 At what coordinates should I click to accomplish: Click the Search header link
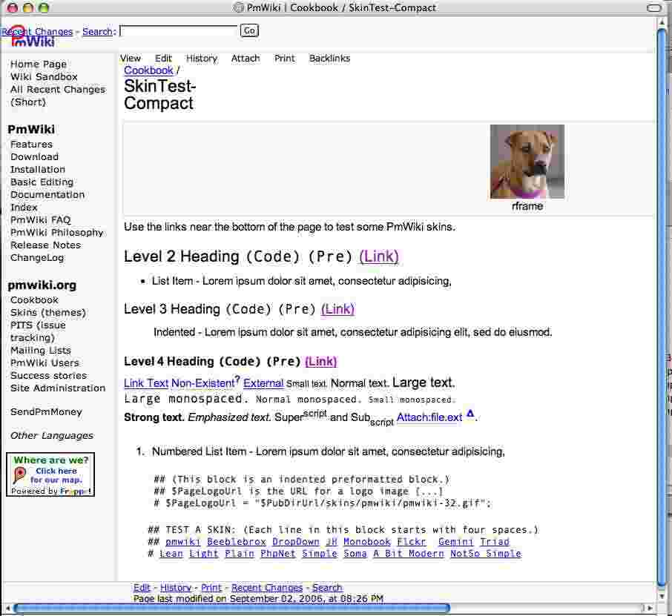click(98, 31)
